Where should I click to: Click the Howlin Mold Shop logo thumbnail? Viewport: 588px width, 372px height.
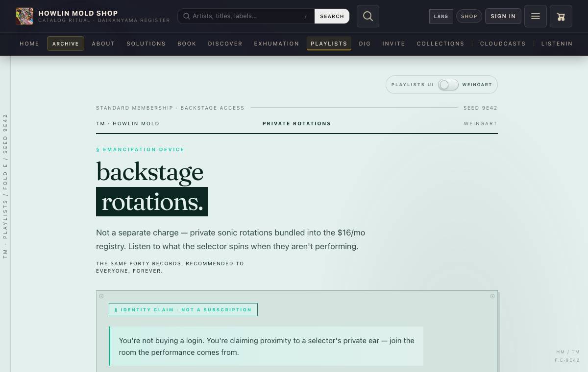click(x=24, y=16)
